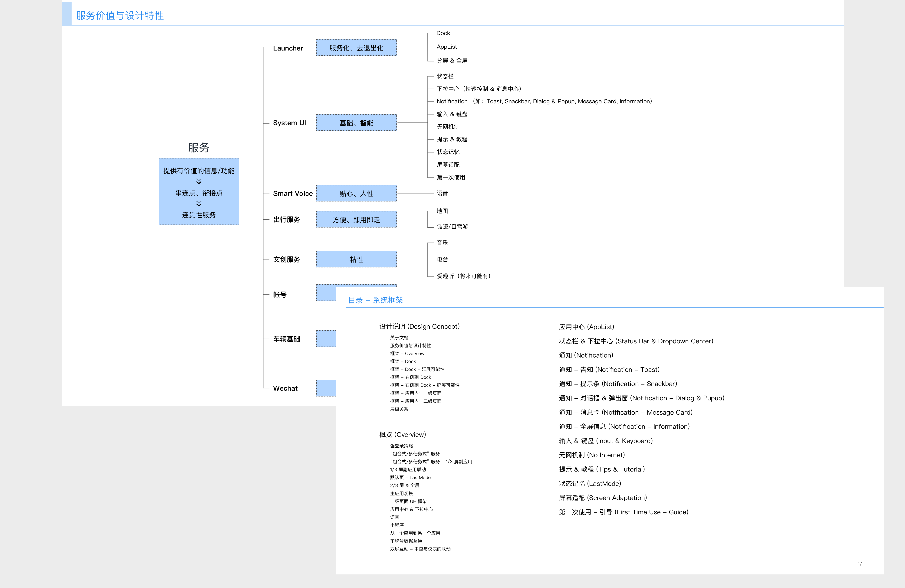Select 提供有价值的信息/功能 text in blue box

coord(199,171)
